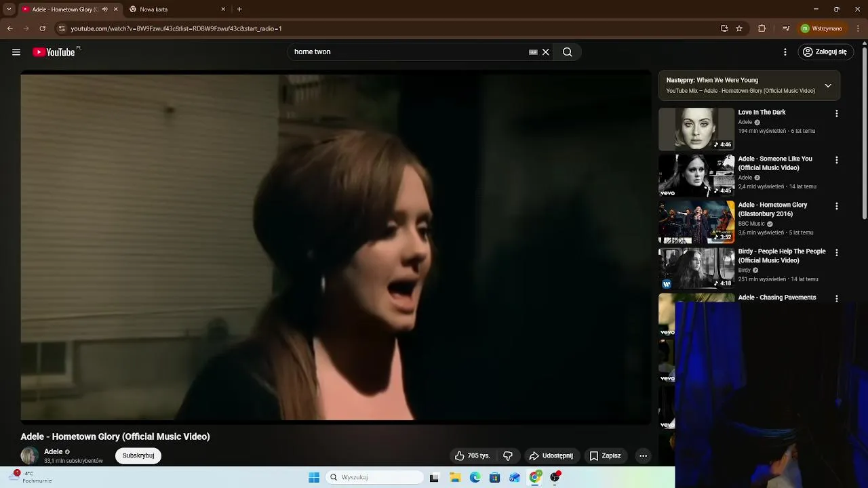The width and height of the screenshot is (868, 488).
Task: Click the Subskrybuj button
Action: (138, 455)
